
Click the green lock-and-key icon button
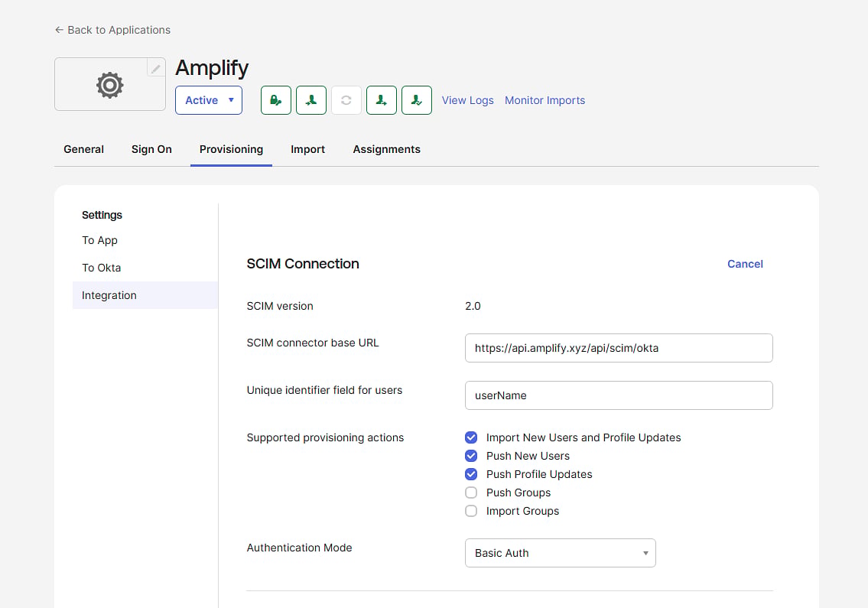[275, 100]
